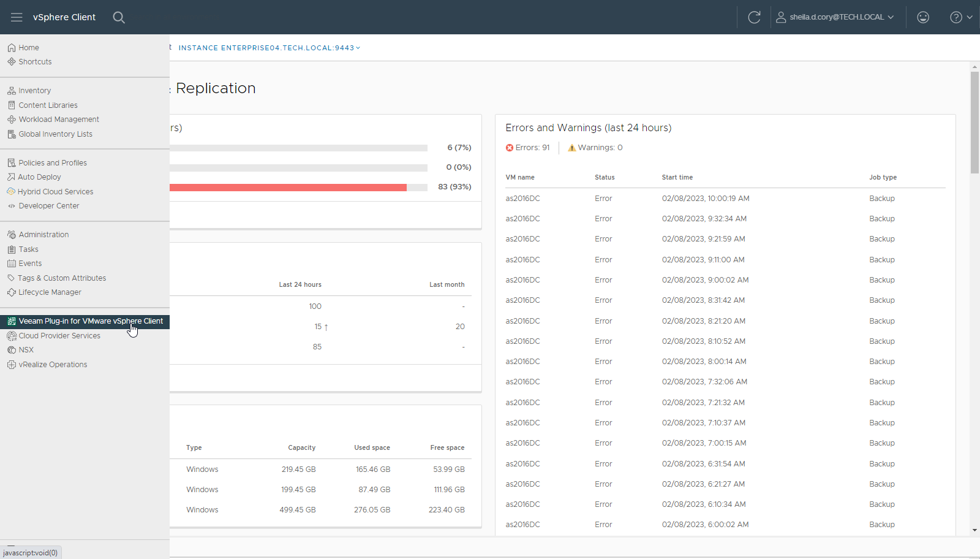Select the NSX sidebar icon
This screenshot has width=980, height=559.
tap(11, 349)
